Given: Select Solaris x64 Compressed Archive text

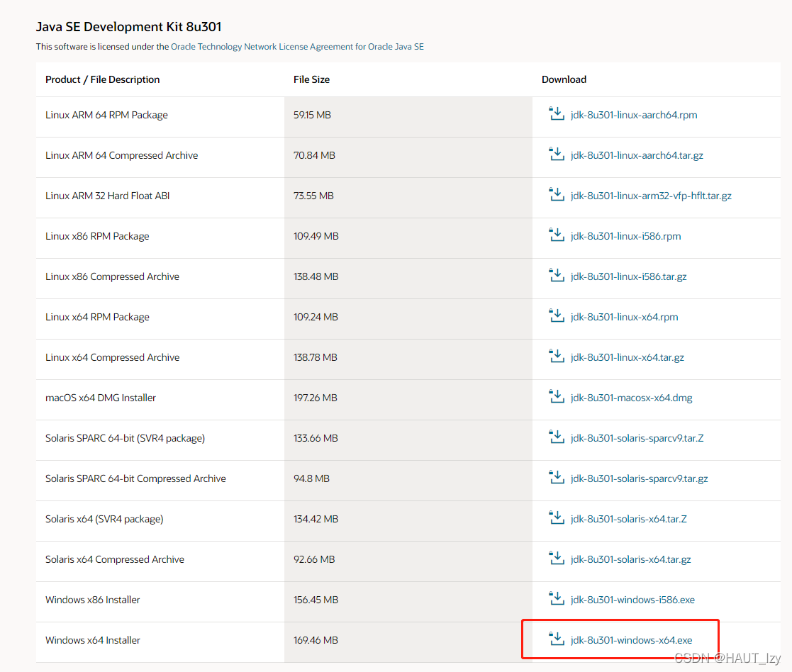Looking at the screenshot, I should (115, 559).
